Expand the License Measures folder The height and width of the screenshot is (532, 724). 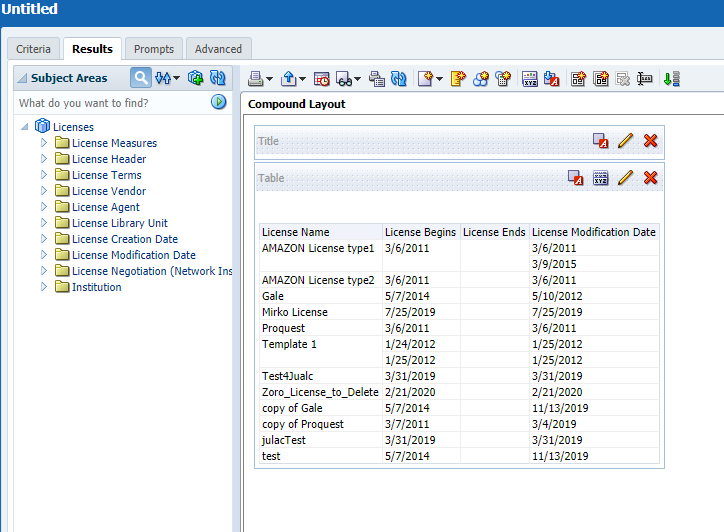(x=44, y=143)
